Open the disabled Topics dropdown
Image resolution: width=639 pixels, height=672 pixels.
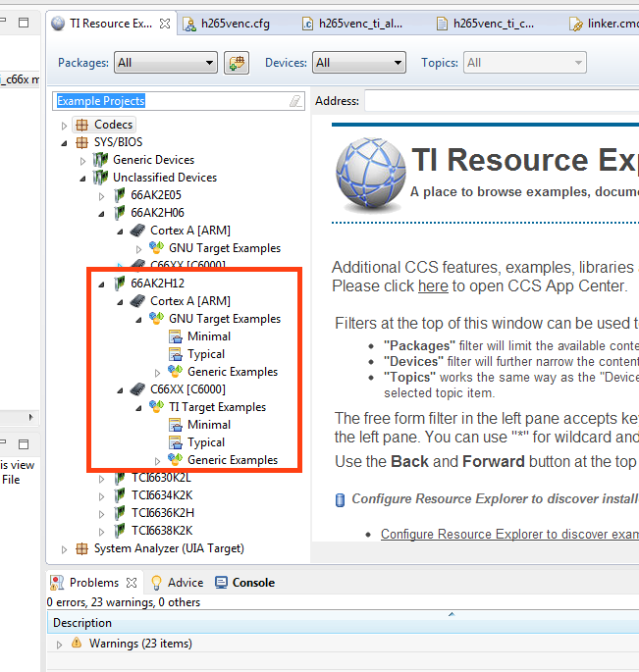click(x=524, y=63)
